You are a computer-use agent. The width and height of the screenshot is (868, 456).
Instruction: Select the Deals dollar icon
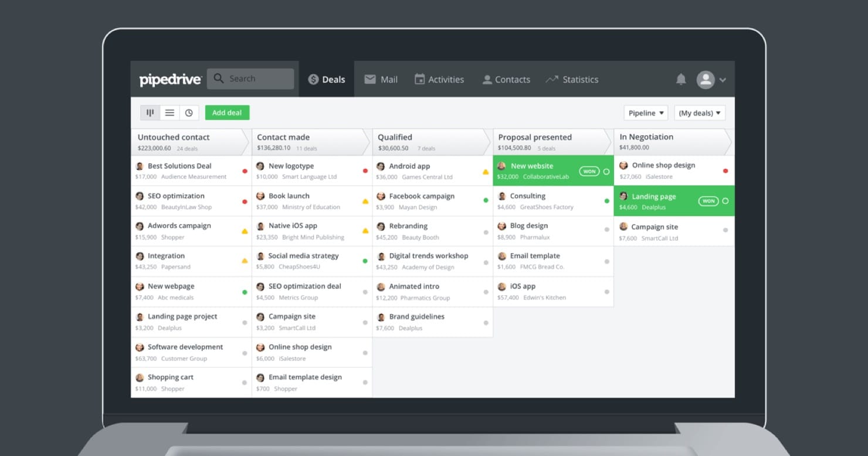[313, 79]
